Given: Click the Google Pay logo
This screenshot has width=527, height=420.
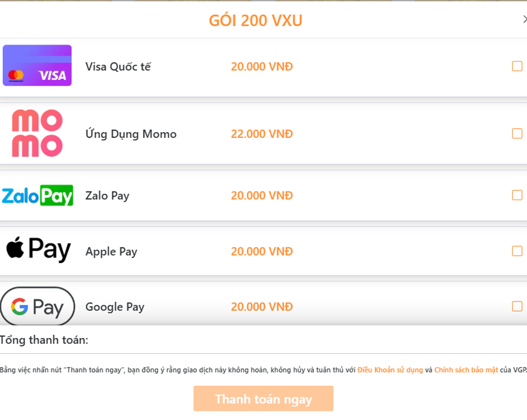Looking at the screenshot, I should (38, 307).
